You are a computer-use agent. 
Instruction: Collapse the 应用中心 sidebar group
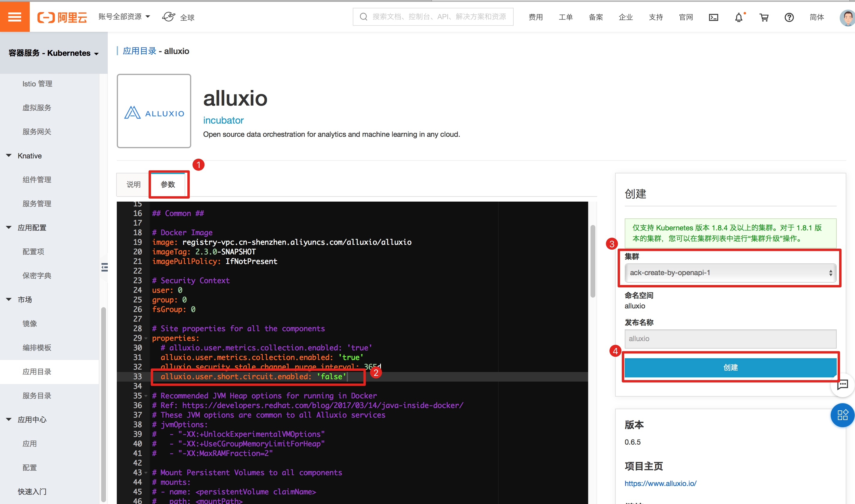coord(9,419)
